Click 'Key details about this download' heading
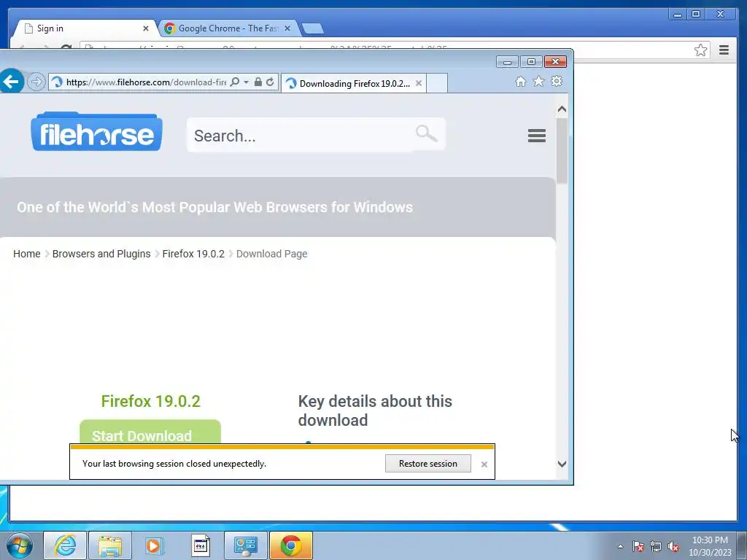 pos(375,411)
